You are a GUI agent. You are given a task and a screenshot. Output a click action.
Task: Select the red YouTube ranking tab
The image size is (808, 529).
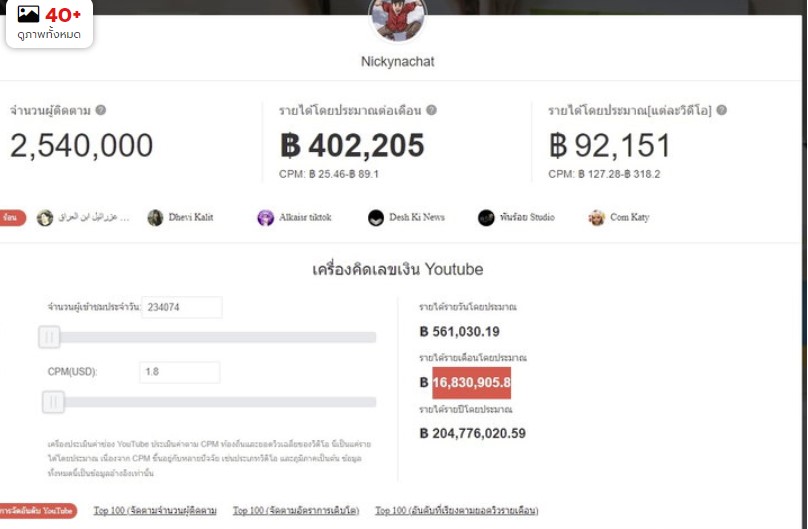pos(38,511)
